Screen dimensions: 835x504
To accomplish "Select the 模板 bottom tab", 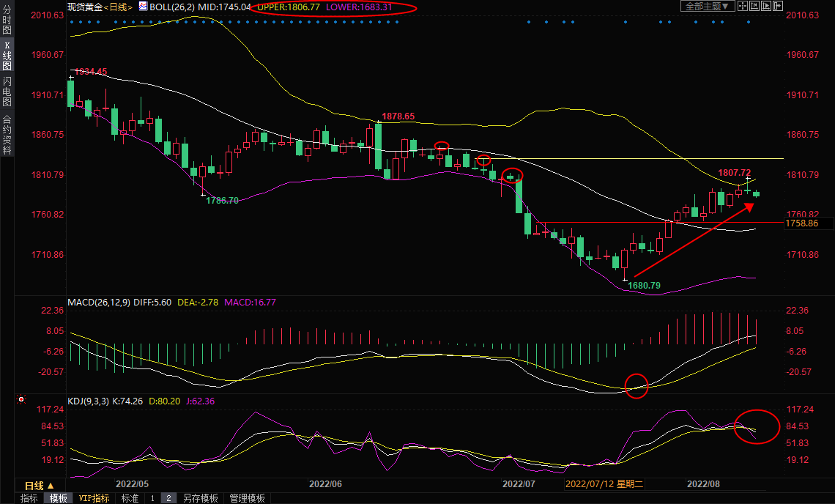I will point(59,498).
